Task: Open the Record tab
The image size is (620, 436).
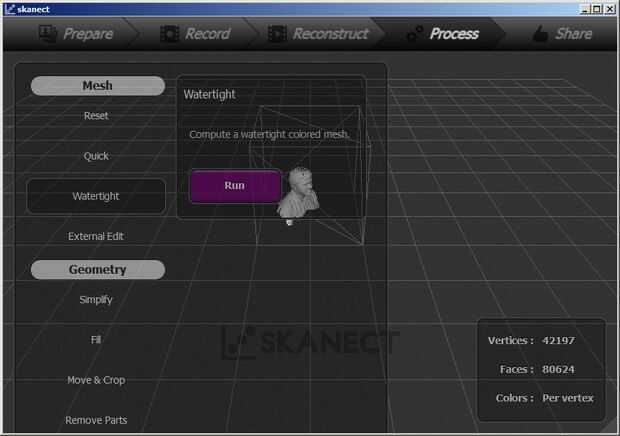Action: tap(195, 34)
